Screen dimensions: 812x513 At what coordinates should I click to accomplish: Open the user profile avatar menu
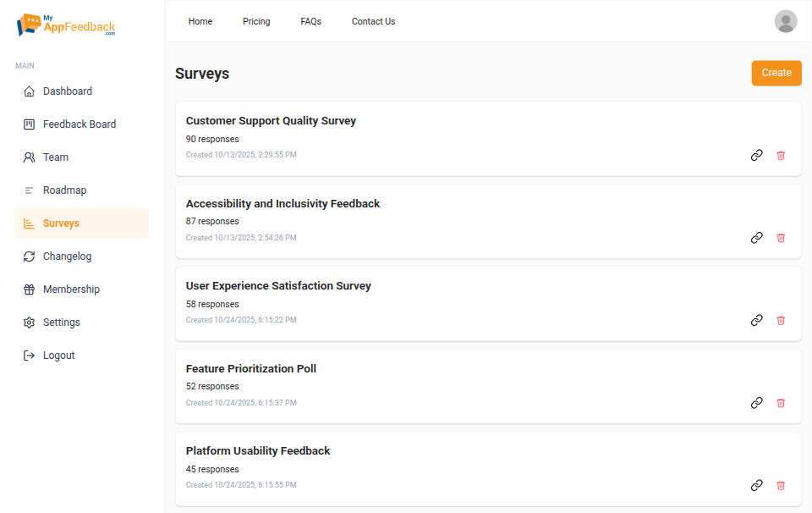(785, 20)
